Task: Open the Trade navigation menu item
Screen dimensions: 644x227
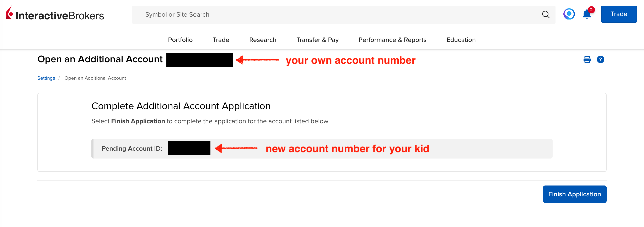Action: coord(221,40)
